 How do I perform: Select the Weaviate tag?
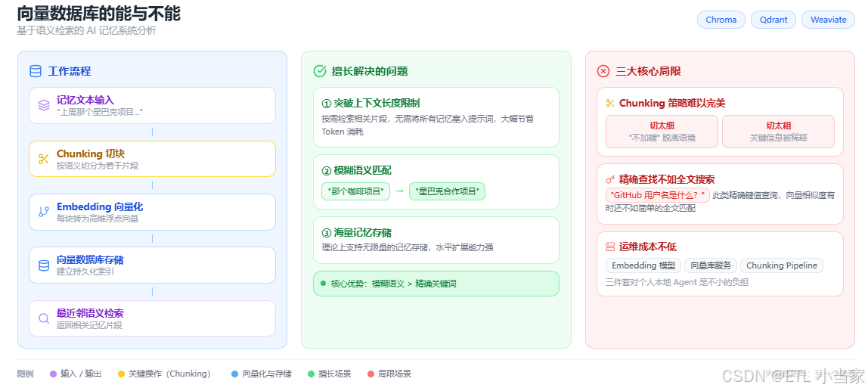(x=828, y=20)
